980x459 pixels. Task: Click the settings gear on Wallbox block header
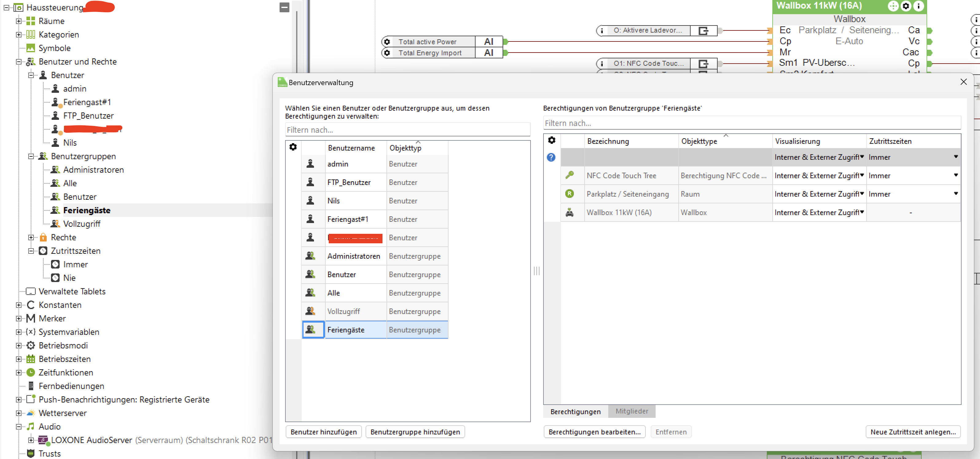pos(906,6)
